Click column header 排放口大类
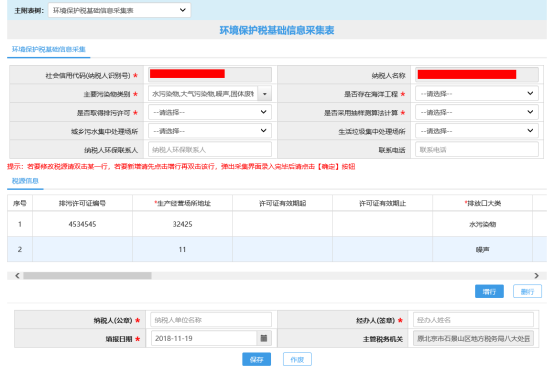 (x=482, y=203)
